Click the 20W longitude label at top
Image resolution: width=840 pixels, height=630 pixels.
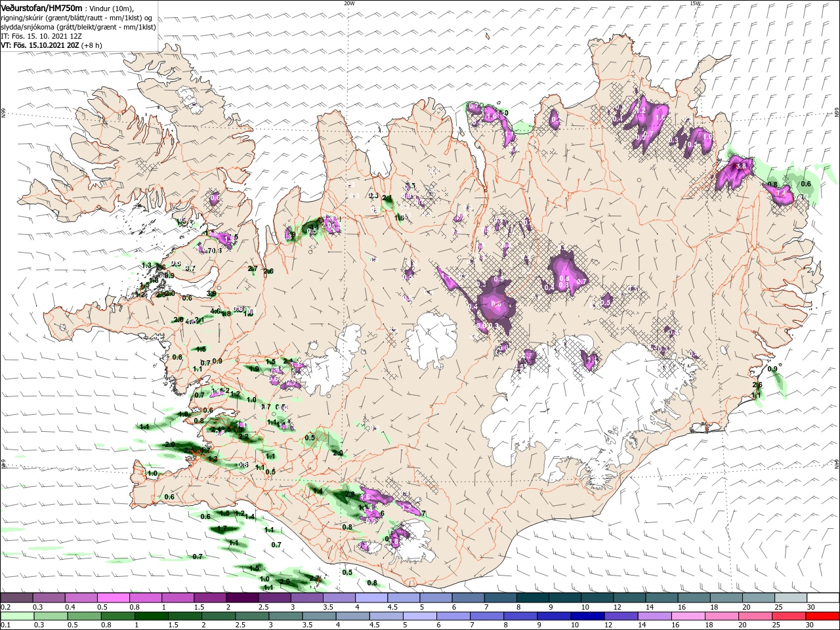[x=349, y=3]
